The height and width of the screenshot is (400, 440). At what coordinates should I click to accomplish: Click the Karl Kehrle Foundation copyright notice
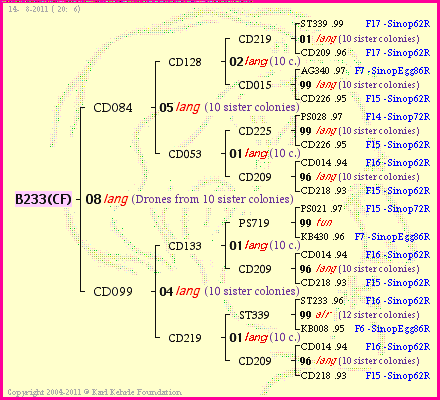coord(95,392)
